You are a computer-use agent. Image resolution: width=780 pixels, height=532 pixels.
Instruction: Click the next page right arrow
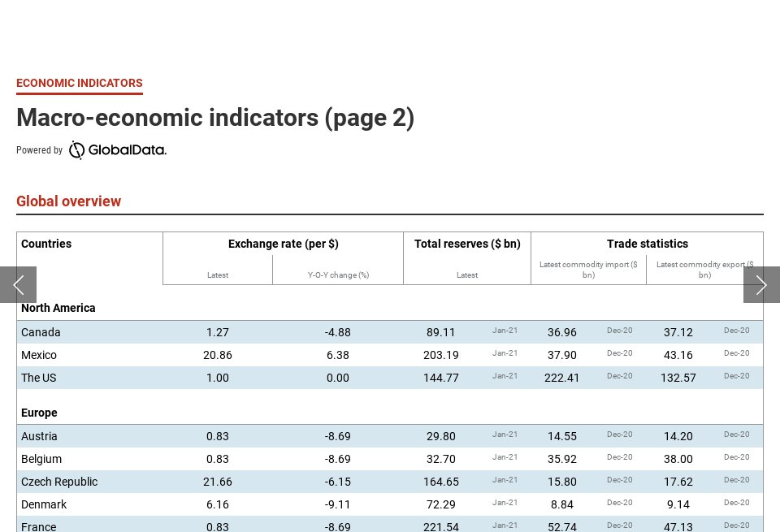(x=761, y=284)
